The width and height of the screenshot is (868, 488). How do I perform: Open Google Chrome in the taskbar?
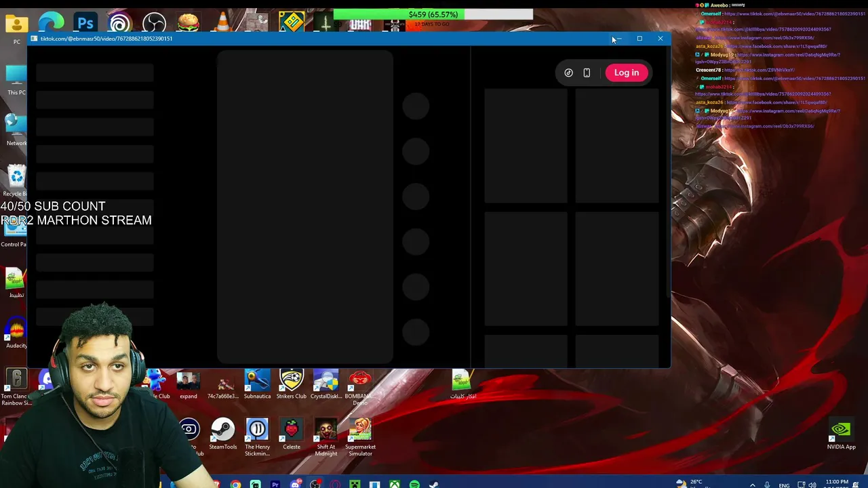[x=235, y=484]
